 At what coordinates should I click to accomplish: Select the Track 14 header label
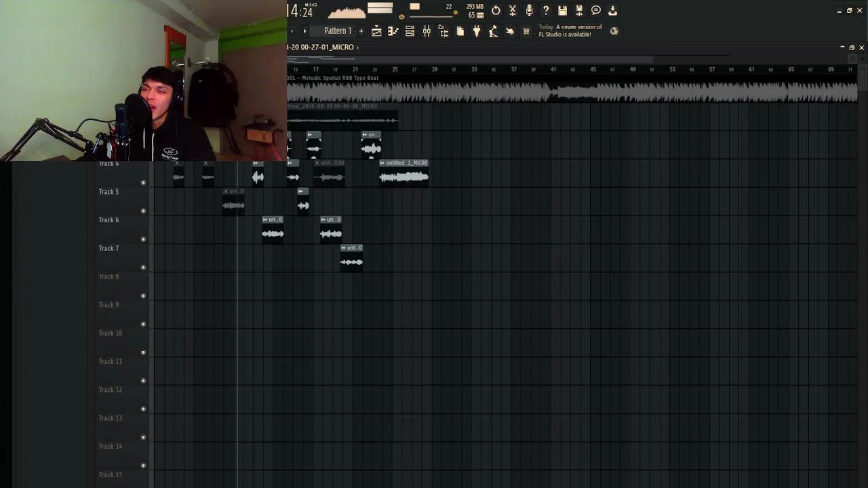(111, 447)
